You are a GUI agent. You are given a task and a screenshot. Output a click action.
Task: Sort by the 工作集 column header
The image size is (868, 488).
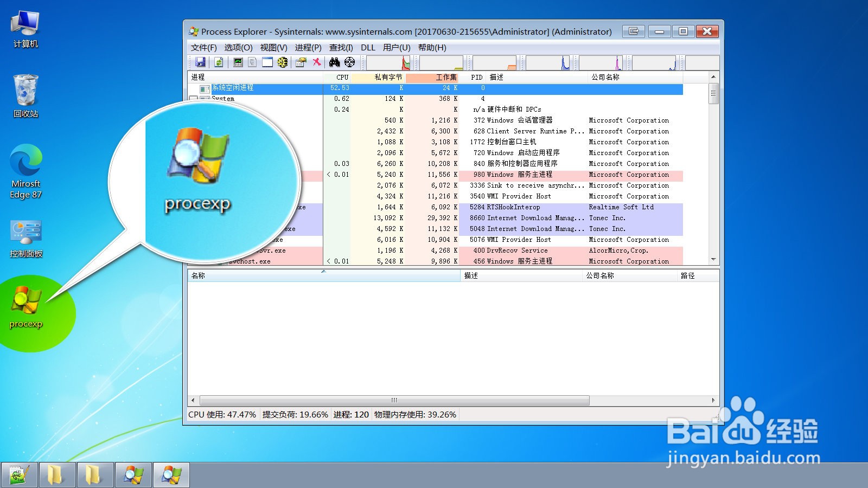pos(432,78)
